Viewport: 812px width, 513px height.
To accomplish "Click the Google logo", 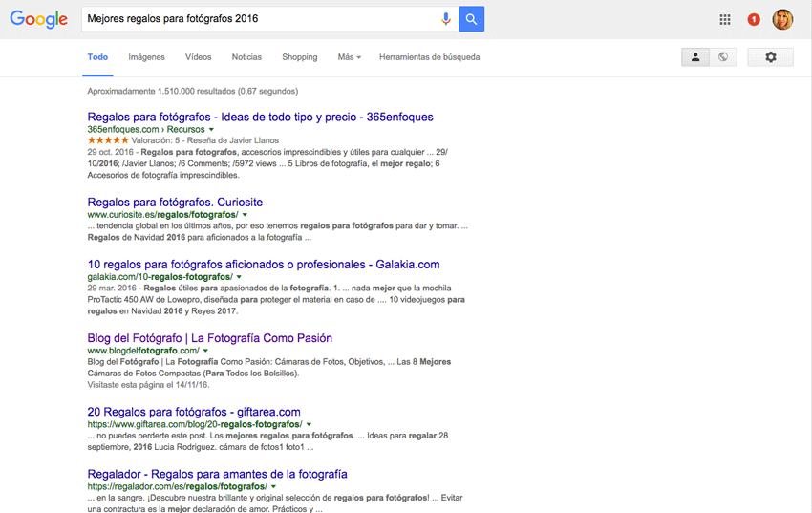I will (x=39, y=19).
